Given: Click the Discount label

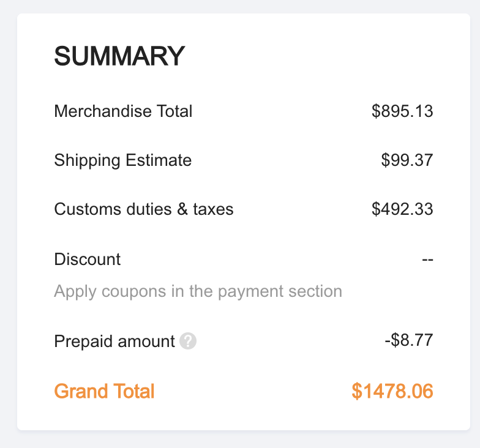Looking at the screenshot, I should coord(88,259).
